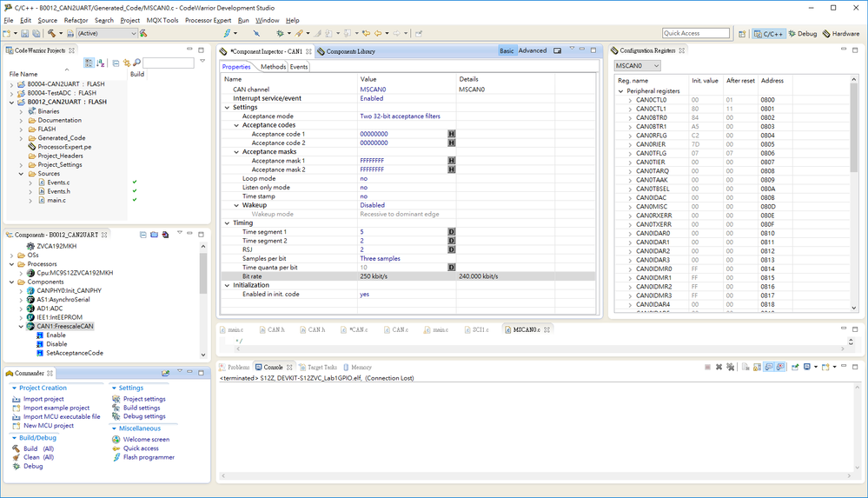This screenshot has height=498, width=868.
Task: Collapse the Acceptance codes group
Action: point(236,125)
